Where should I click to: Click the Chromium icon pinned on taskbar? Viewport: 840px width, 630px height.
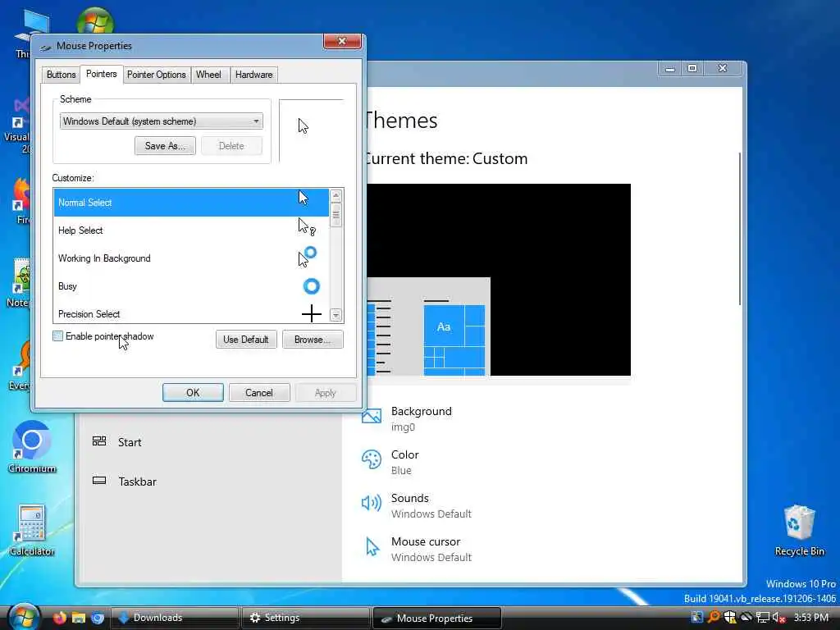point(98,618)
